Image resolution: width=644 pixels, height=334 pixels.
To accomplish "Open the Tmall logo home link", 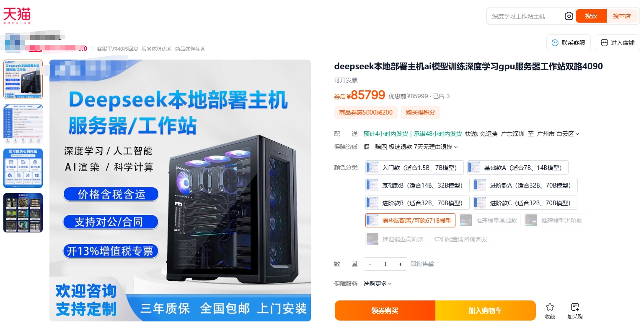I will point(17,16).
